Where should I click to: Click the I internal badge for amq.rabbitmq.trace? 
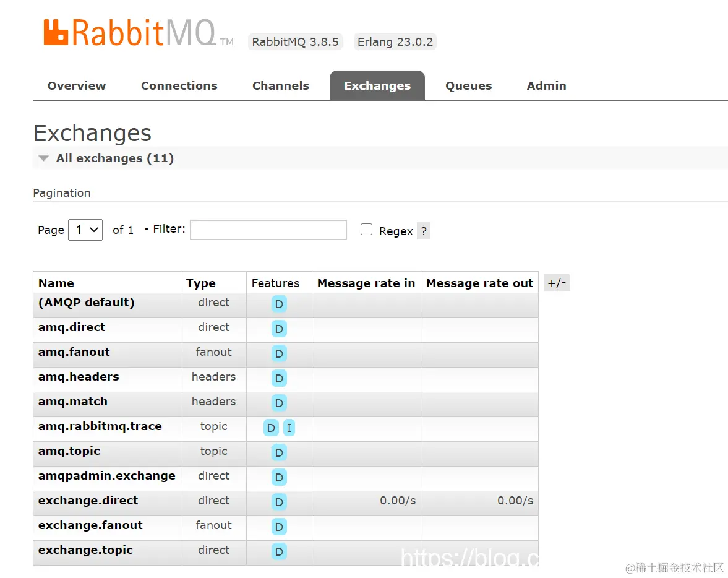click(289, 428)
